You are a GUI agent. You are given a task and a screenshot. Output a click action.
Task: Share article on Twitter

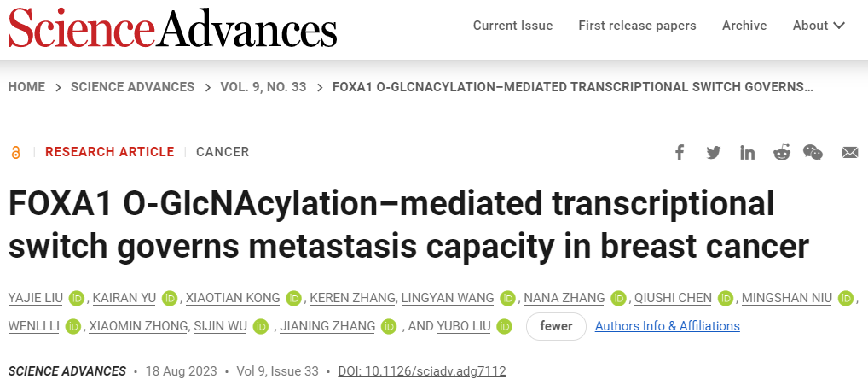pos(714,153)
